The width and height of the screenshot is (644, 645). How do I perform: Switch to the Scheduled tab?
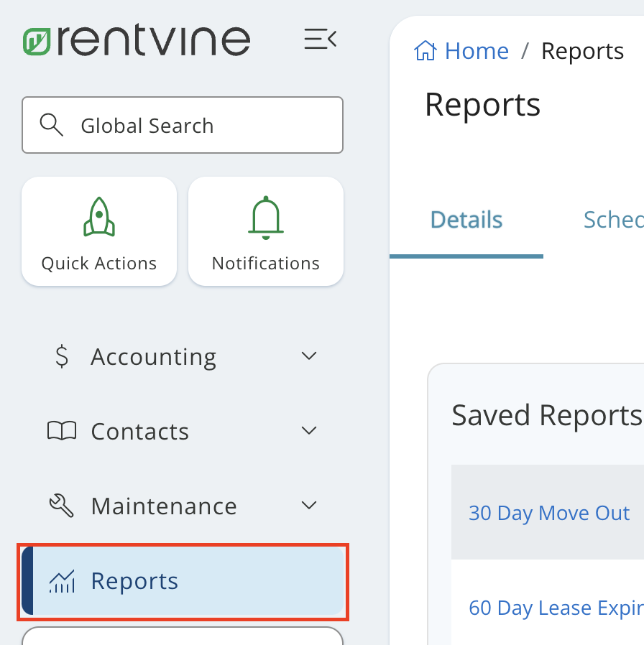612,220
